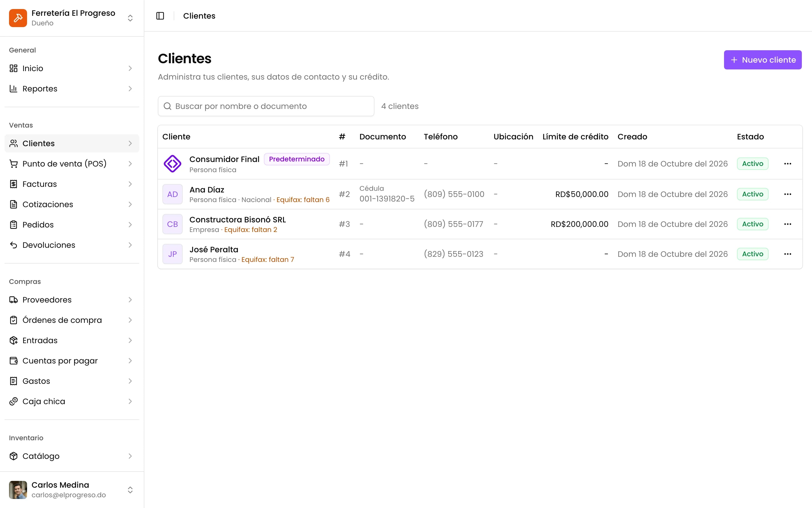Click the Entradas package icon
Screen dimensions: 812x508
(14, 340)
